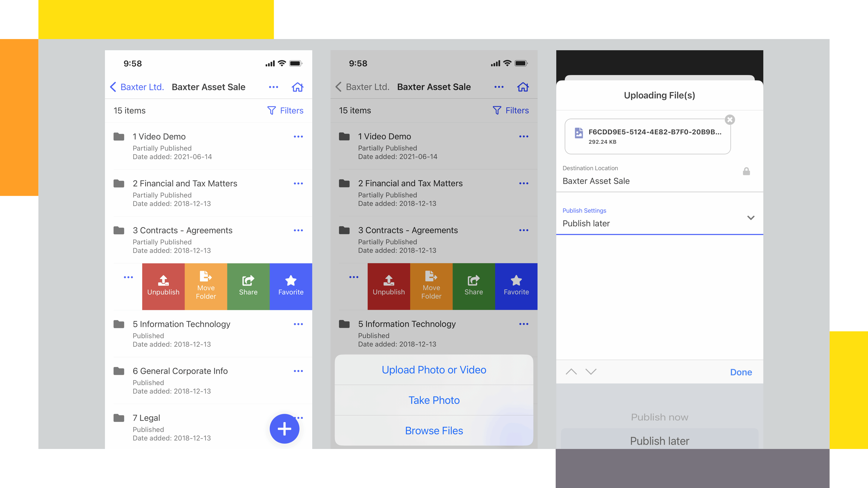This screenshot has height=488, width=868.
Task: Click the add new item plus button
Action: tap(284, 428)
